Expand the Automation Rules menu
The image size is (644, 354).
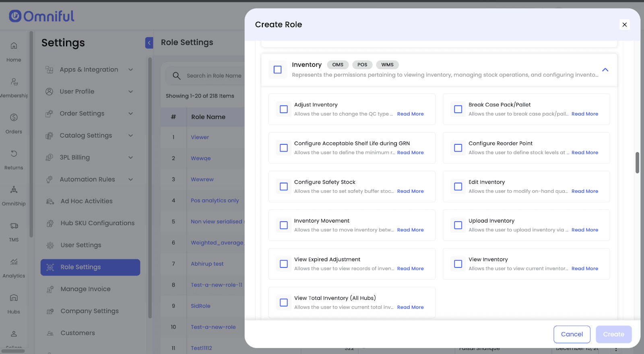pos(130,179)
